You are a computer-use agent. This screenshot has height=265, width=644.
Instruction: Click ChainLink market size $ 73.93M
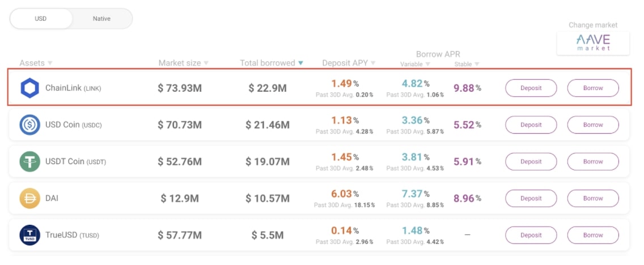pos(180,88)
